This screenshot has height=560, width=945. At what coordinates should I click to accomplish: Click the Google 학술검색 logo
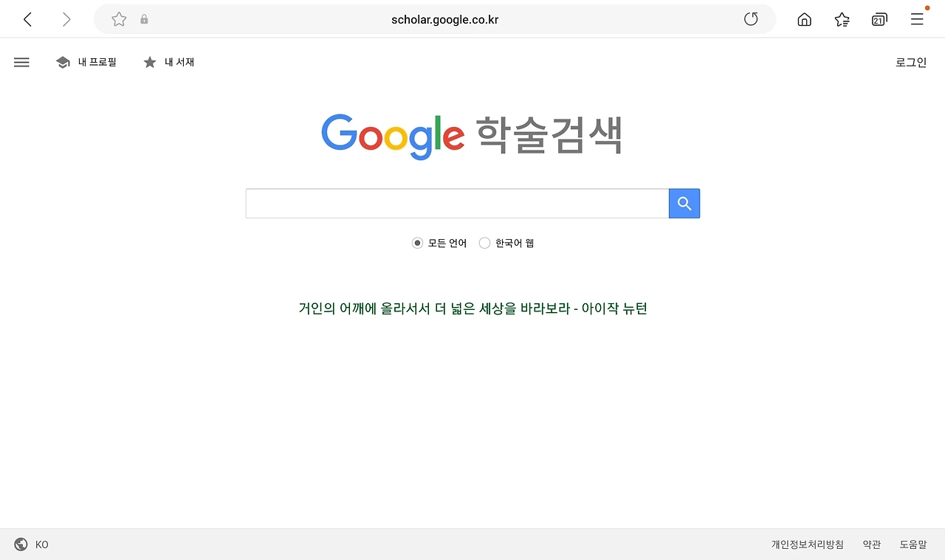point(472,136)
